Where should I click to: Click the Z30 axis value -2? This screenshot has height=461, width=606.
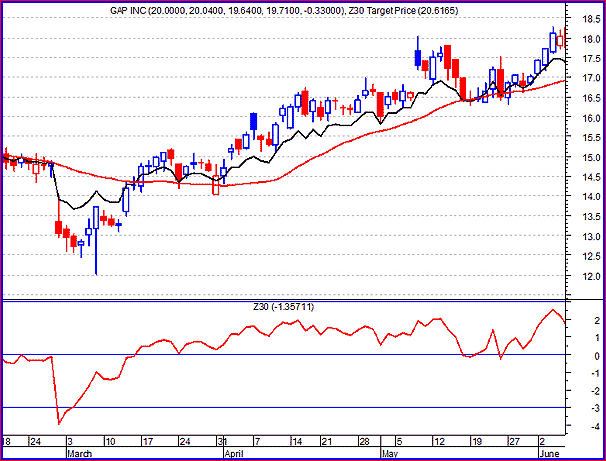pyautogui.click(x=594, y=391)
